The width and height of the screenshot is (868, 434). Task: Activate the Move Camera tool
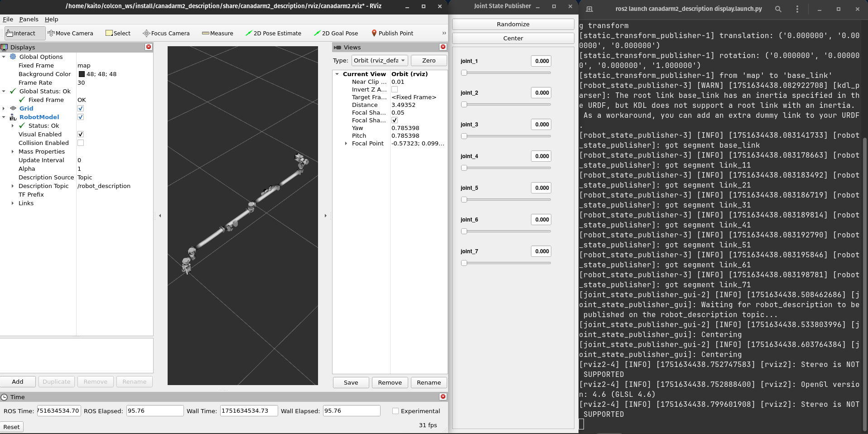[x=70, y=33]
